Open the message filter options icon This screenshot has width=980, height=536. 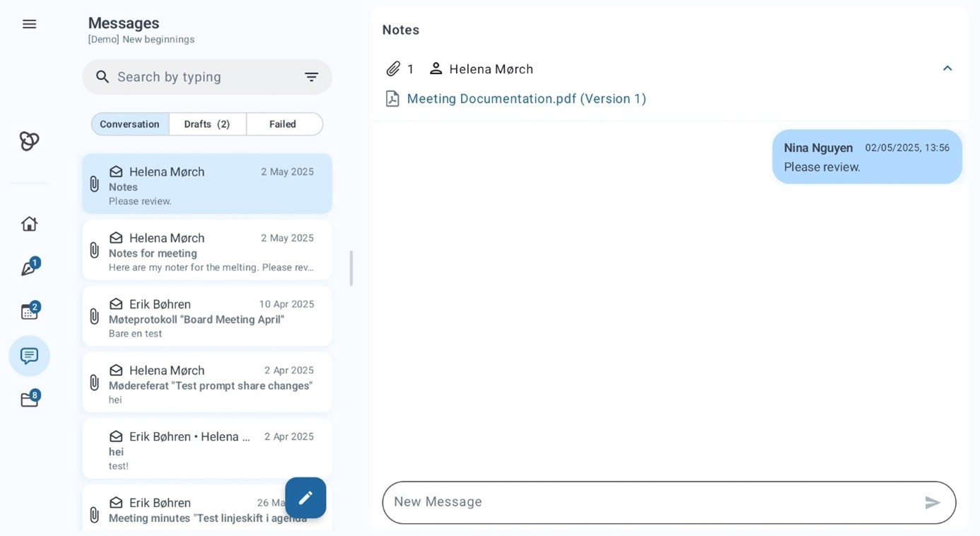311,77
